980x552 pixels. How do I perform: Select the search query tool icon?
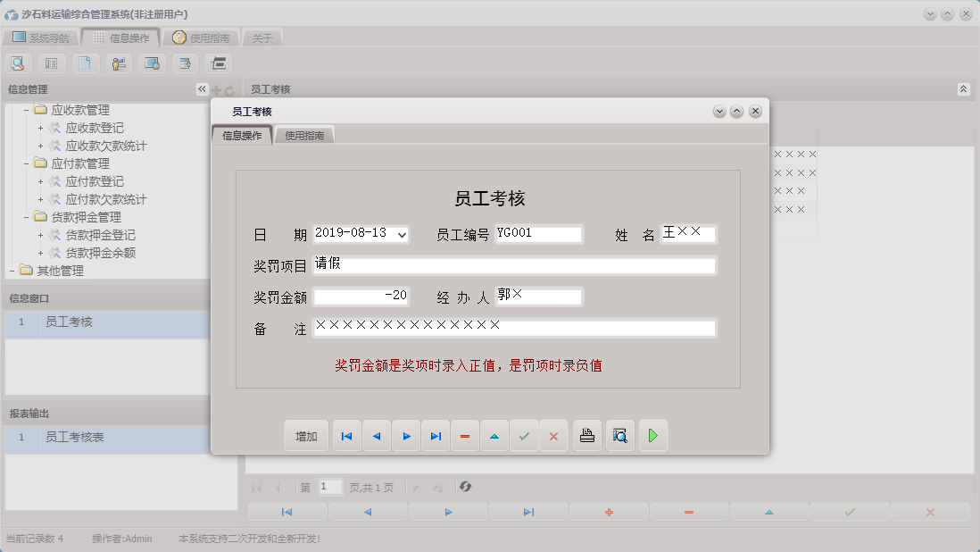[18, 63]
